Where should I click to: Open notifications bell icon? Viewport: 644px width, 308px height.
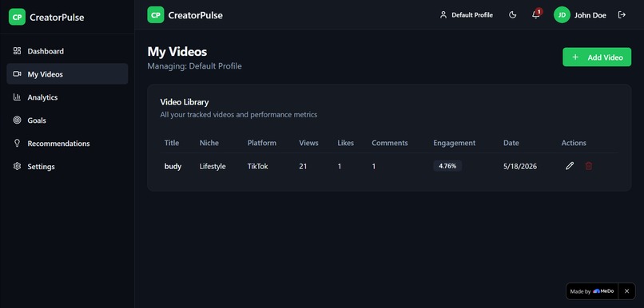(535, 15)
